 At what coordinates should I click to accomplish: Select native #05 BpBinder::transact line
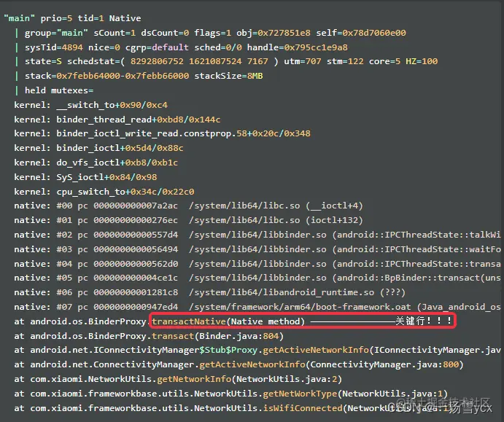coord(257,278)
